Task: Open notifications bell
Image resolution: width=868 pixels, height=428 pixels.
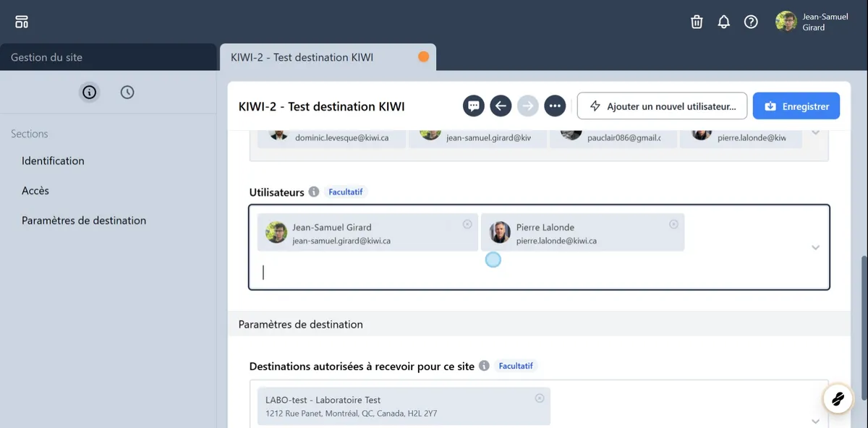Action: (724, 22)
